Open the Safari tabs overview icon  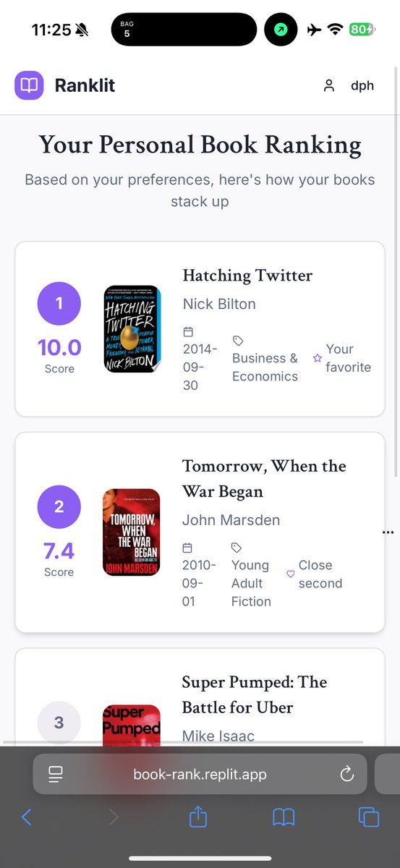[x=369, y=818]
